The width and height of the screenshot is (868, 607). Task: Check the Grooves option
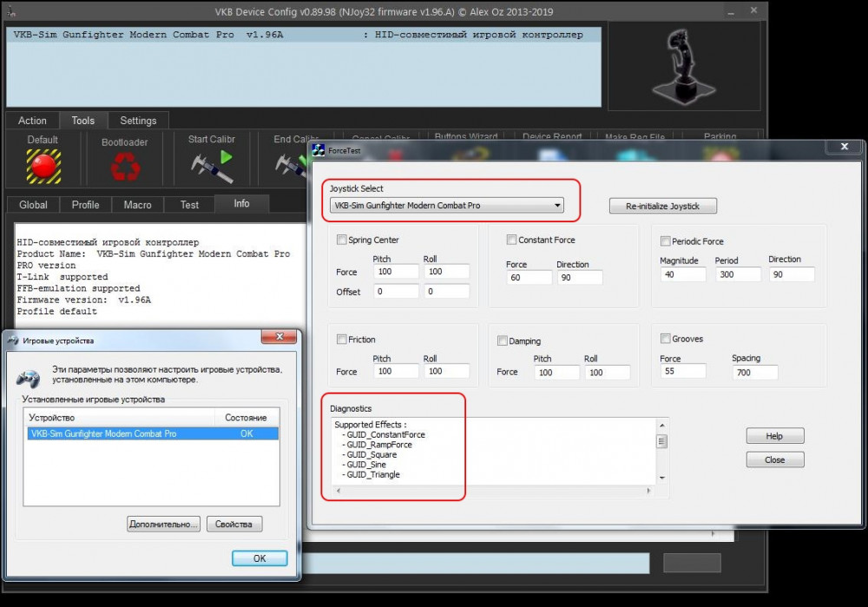[x=665, y=339]
